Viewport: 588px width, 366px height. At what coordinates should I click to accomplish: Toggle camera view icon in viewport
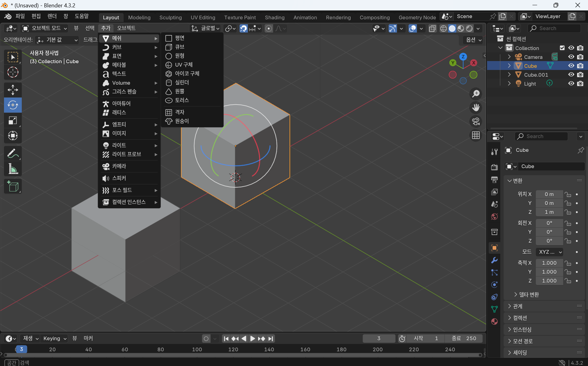476,121
